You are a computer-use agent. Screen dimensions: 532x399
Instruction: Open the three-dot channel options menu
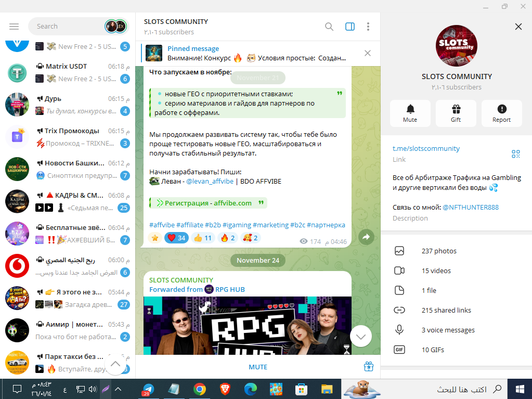(368, 27)
